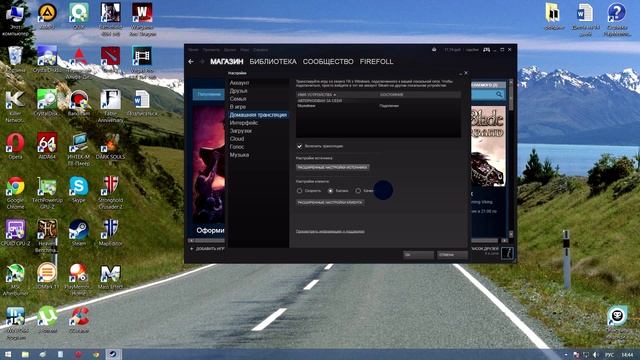Select the first client option radio button
The image size is (640, 360).
(x=300, y=191)
